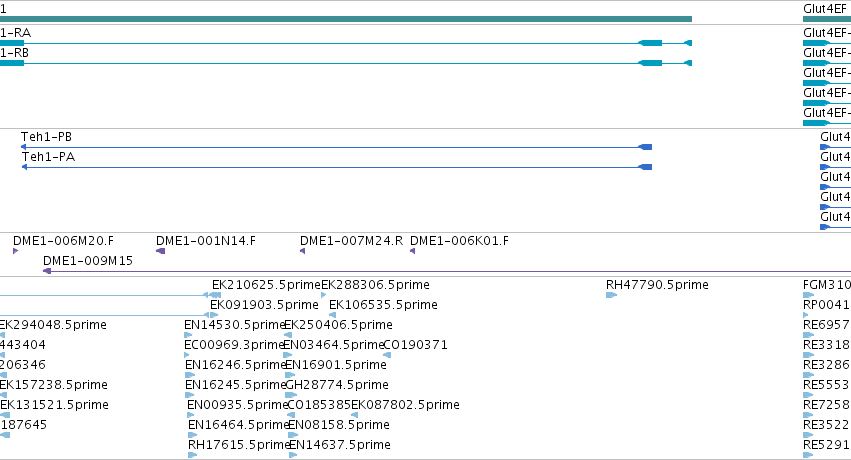Click the EK131521.5prime label

(x=54, y=405)
